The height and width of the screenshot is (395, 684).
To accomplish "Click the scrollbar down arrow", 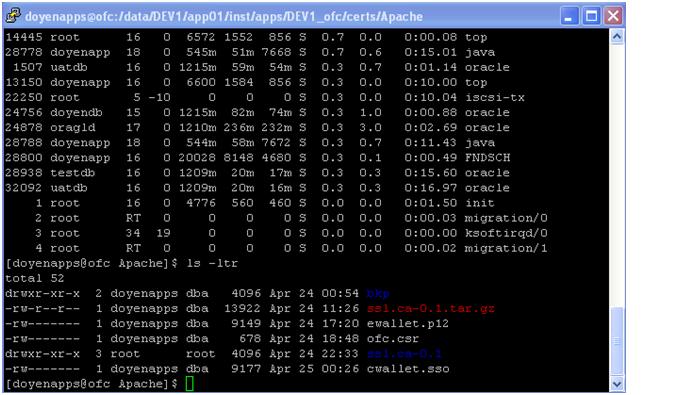I will click(616, 384).
